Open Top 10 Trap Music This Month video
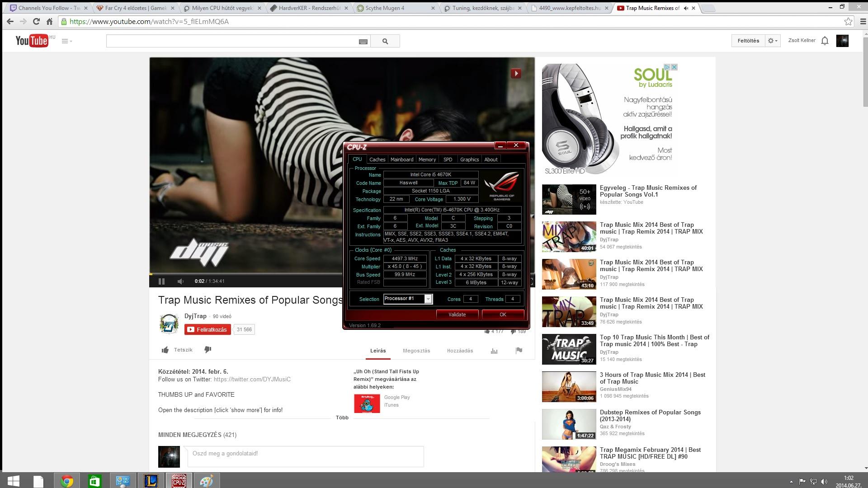This screenshot has height=488, width=868. pos(655,341)
